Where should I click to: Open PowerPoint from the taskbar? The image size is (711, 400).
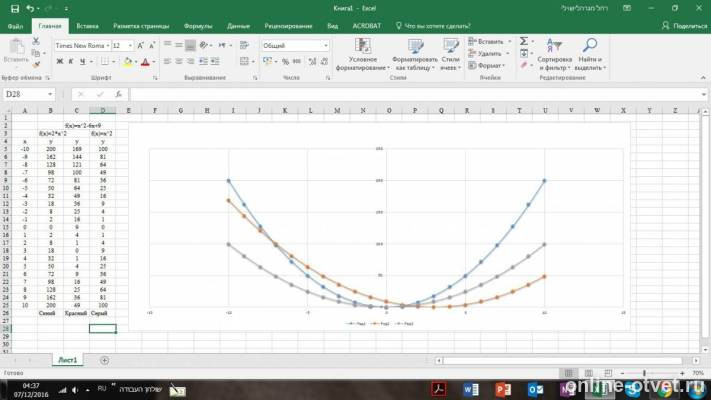tap(503, 390)
